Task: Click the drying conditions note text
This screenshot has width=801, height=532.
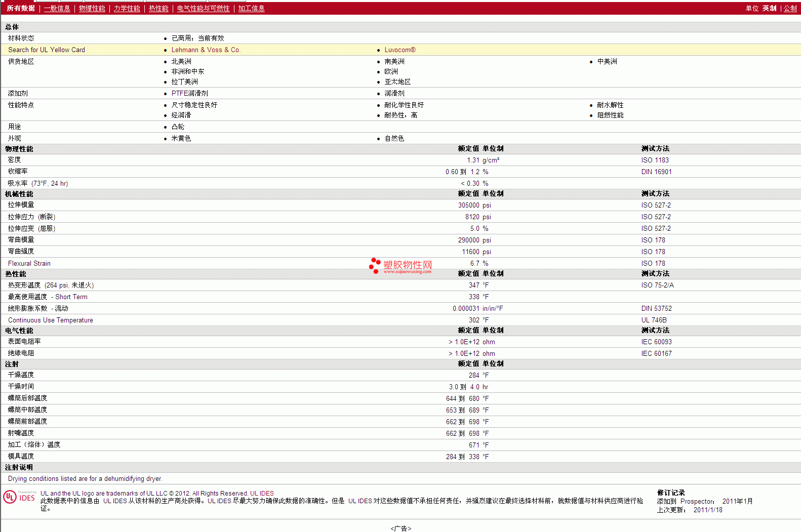Action: click(x=85, y=478)
